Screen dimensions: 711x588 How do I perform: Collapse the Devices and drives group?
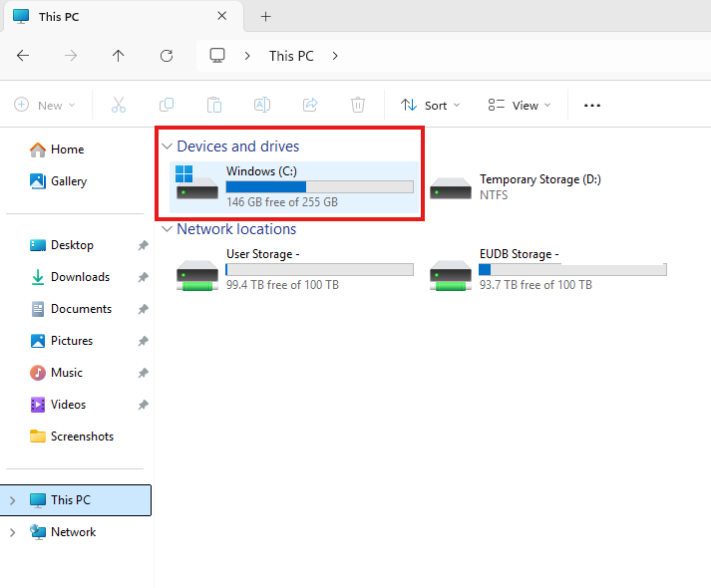click(168, 147)
